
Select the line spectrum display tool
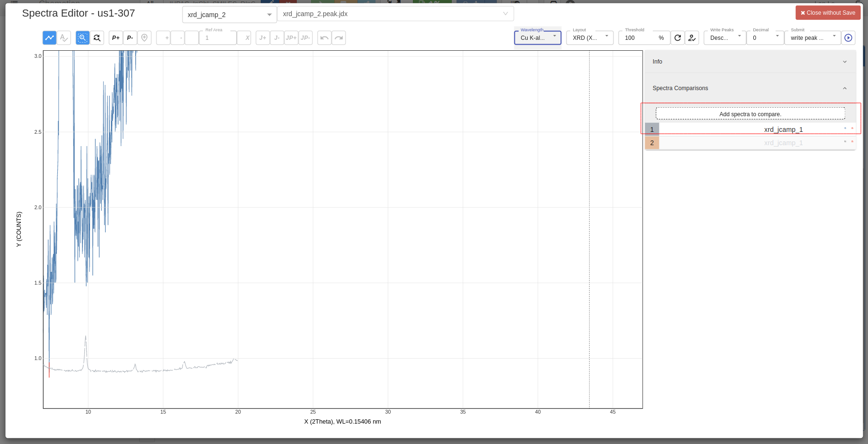point(49,37)
